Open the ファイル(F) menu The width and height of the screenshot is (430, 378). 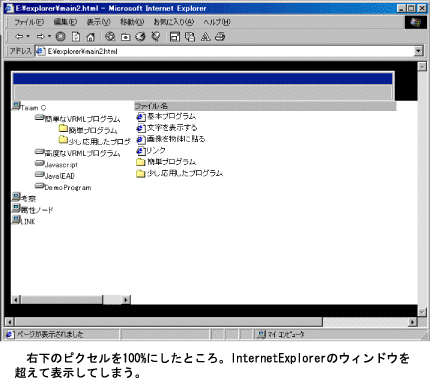click(x=29, y=22)
